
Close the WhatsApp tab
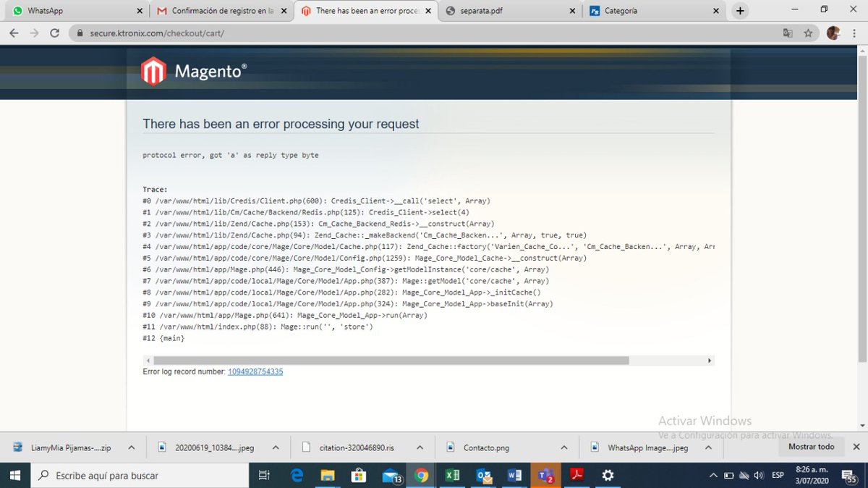tap(139, 11)
